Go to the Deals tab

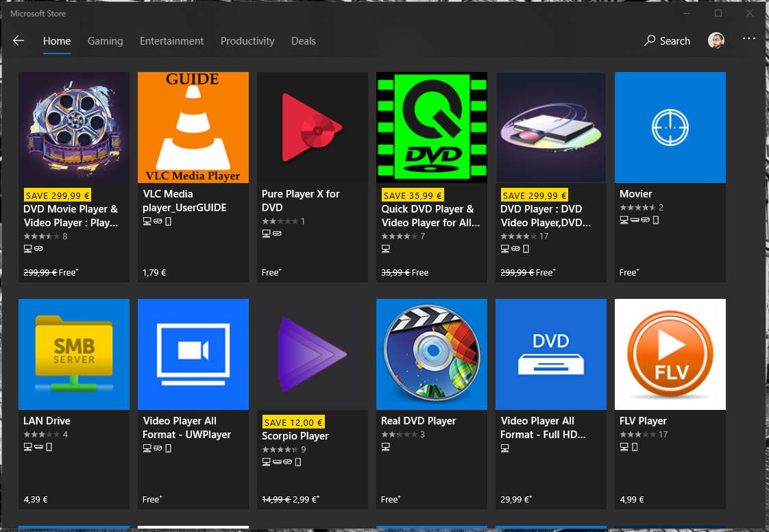pos(303,41)
